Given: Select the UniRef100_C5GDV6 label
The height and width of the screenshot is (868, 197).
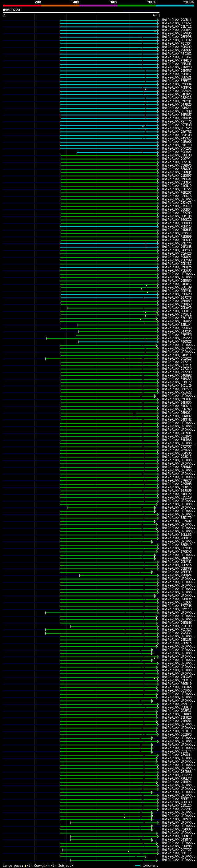Looking at the screenshot, I should click(x=177, y=165).
